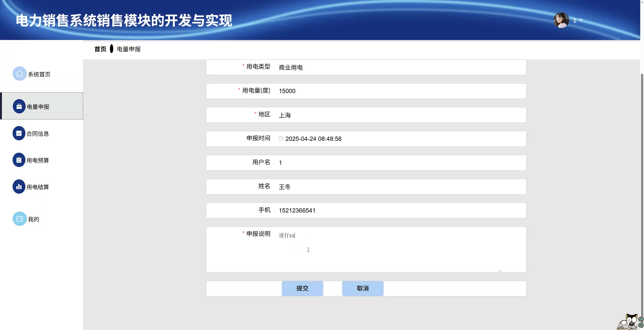Viewport: 644px width, 330px height.
Task: Click the card icon for 我的
Action: point(20,219)
